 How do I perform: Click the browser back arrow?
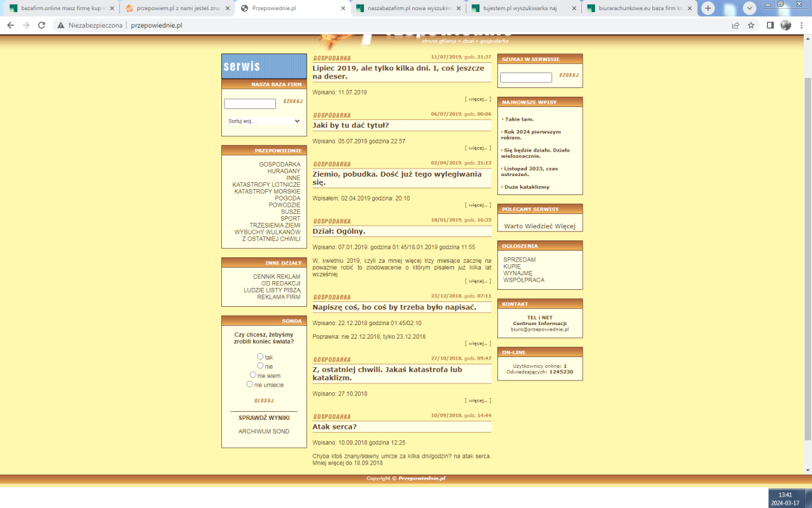coord(10,25)
